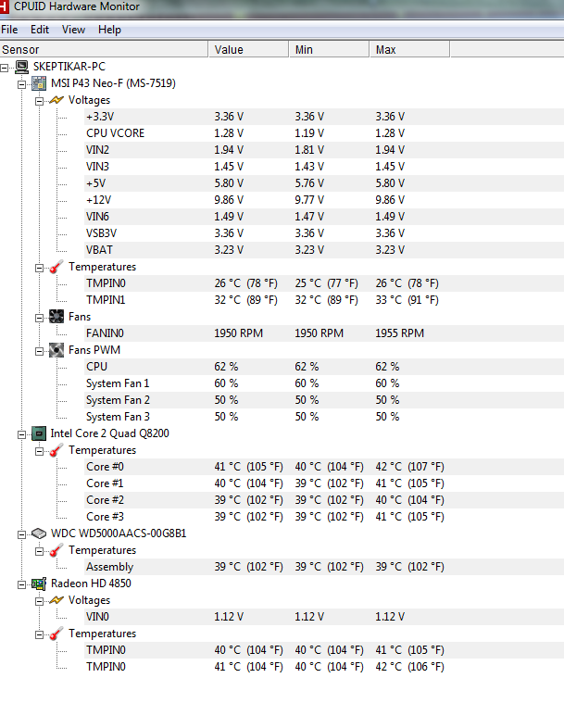The width and height of the screenshot is (564, 728).
Task: Collapse the WDC WD5000AACS drive node
Action: click(22, 534)
